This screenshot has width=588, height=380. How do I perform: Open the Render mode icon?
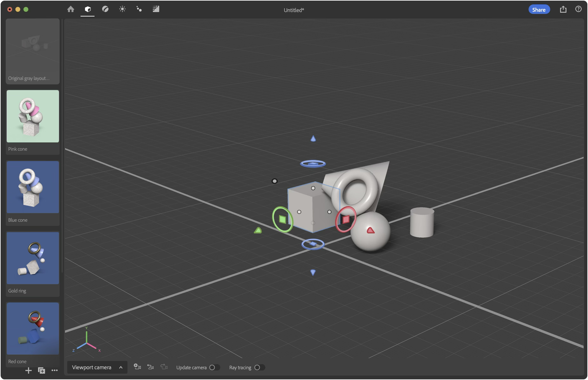156,9
